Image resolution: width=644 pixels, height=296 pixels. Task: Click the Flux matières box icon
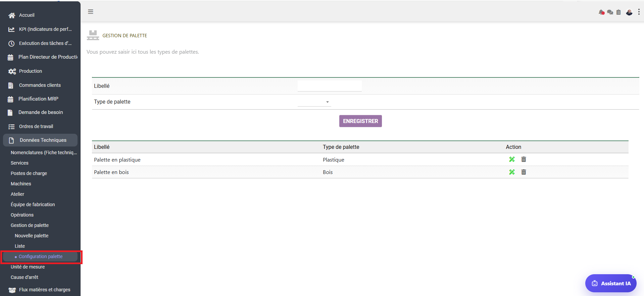tap(12, 290)
